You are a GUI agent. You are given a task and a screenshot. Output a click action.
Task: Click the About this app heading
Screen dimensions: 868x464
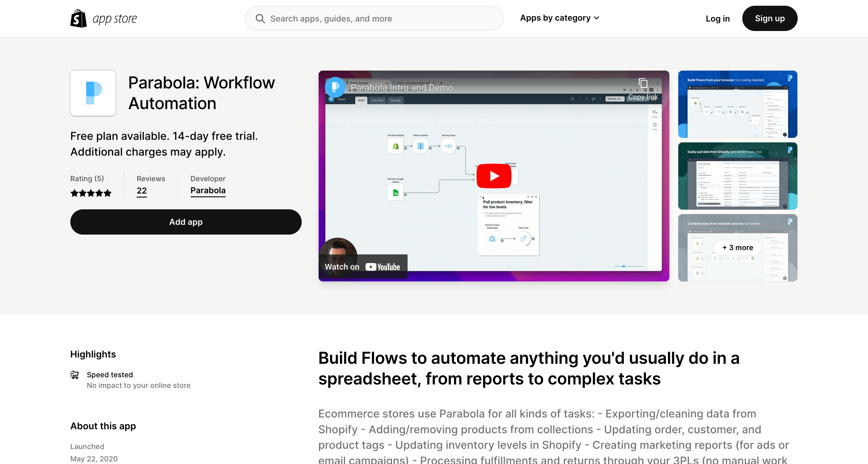pyautogui.click(x=103, y=426)
